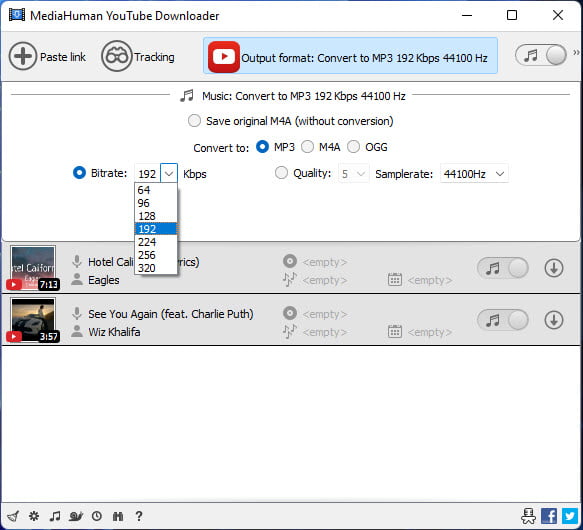Viewport: 583px width, 530px height.
Task: Edit the Eagles artist name
Action: point(104,280)
